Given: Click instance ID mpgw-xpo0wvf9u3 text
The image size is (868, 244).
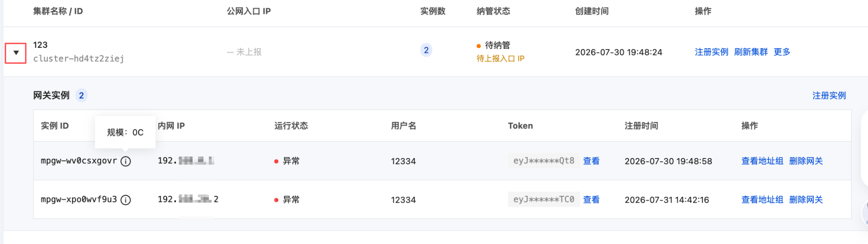Looking at the screenshot, I should [x=79, y=200].
